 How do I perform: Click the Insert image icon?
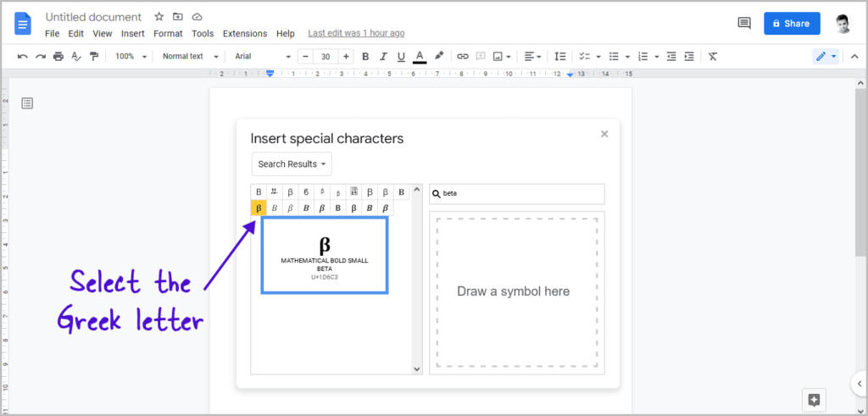point(498,57)
